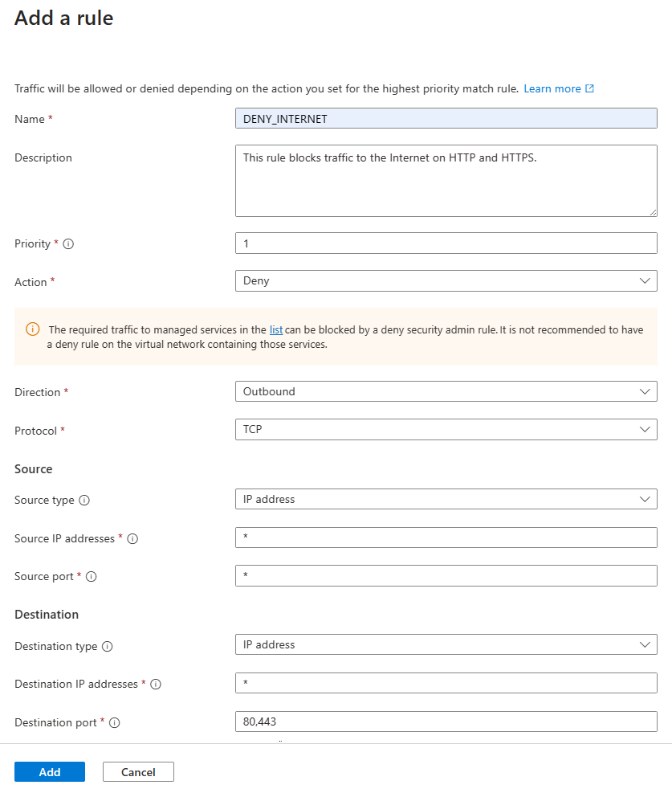Viewport: 672px width, 789px height.
Task: Open the Learn more link
Action: tap(552, 88)
